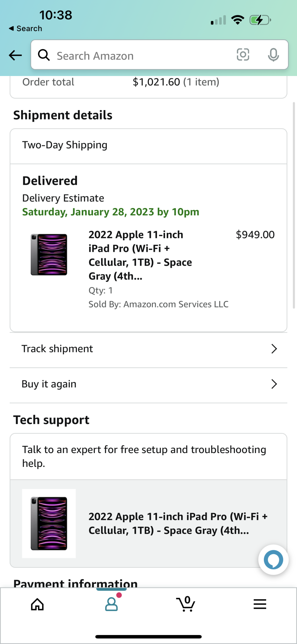Image resolution: width=297 pixels, height=644 pixels.
Task: Open camera lens search icon
Action: (x=243, y=55)
